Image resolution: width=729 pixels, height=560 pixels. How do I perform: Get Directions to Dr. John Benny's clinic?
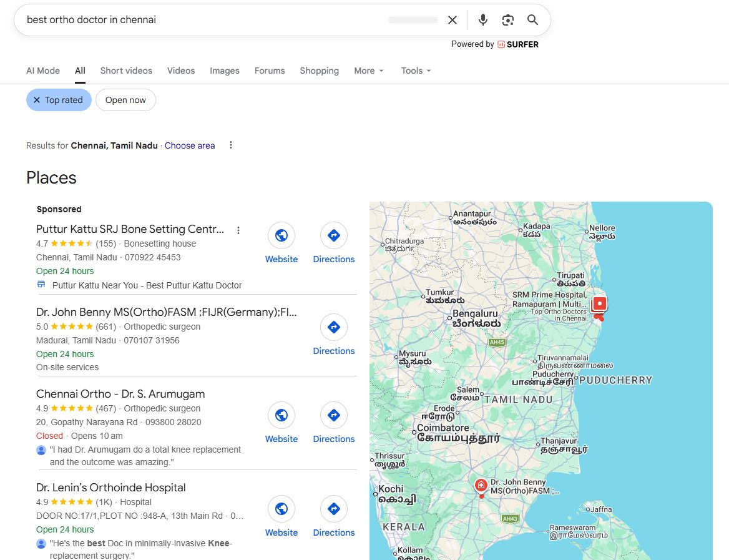[333, 327]
